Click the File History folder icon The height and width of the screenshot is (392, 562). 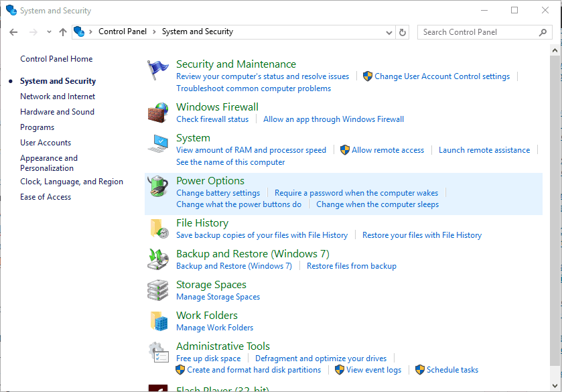(159, 228)
